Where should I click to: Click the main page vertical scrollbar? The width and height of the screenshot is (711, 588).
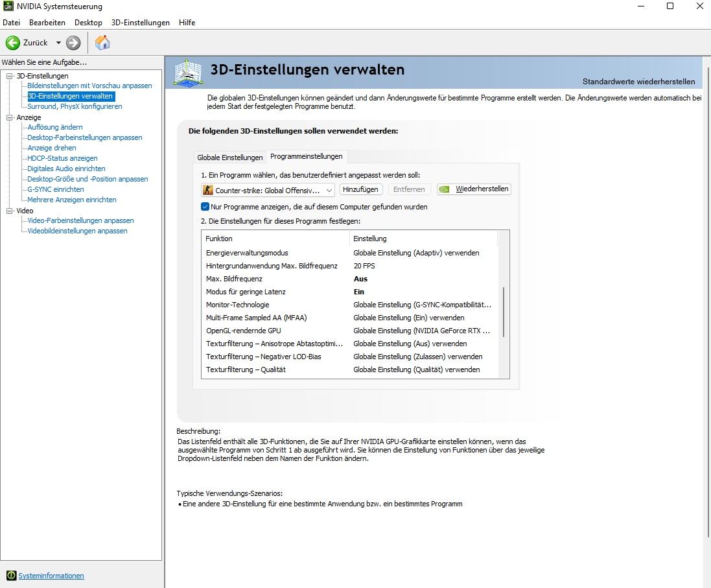(707, 303)
